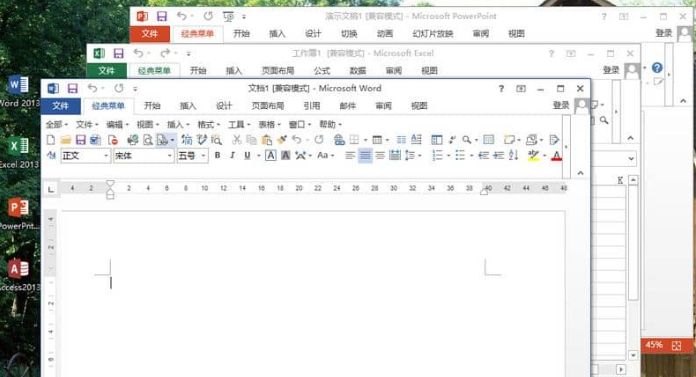Click Save icon in Word quick access bar

pyautogui.click(x=72, y=88)
